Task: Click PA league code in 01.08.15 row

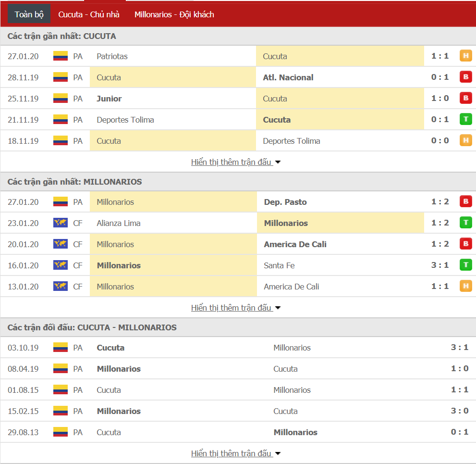Action: coord(78,390)
